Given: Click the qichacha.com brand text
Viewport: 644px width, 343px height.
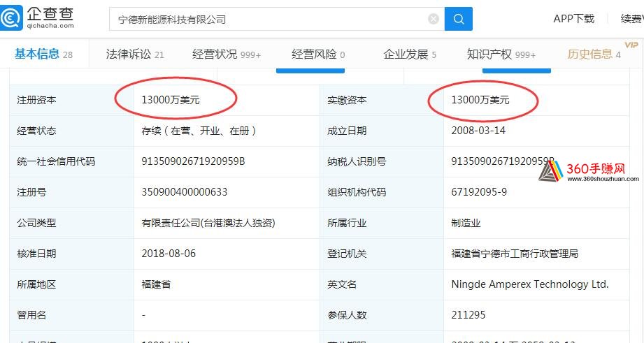Looking at the screenshot, I should [x=50, y=26].
